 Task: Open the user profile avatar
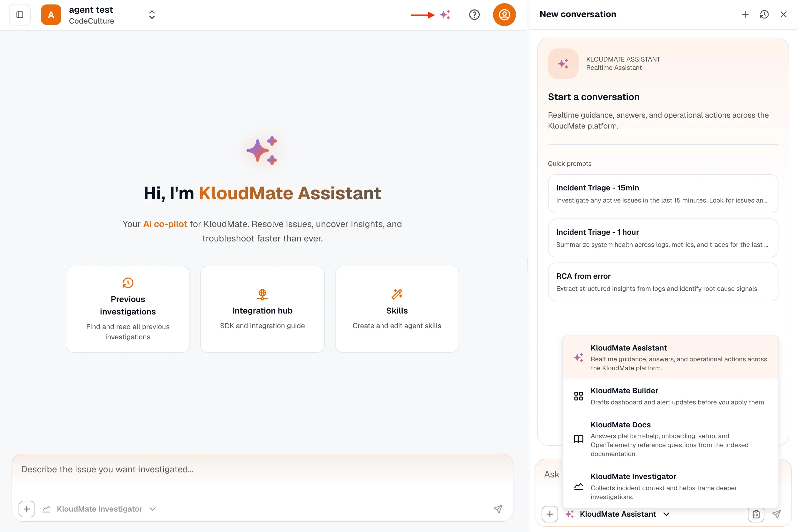504,15
